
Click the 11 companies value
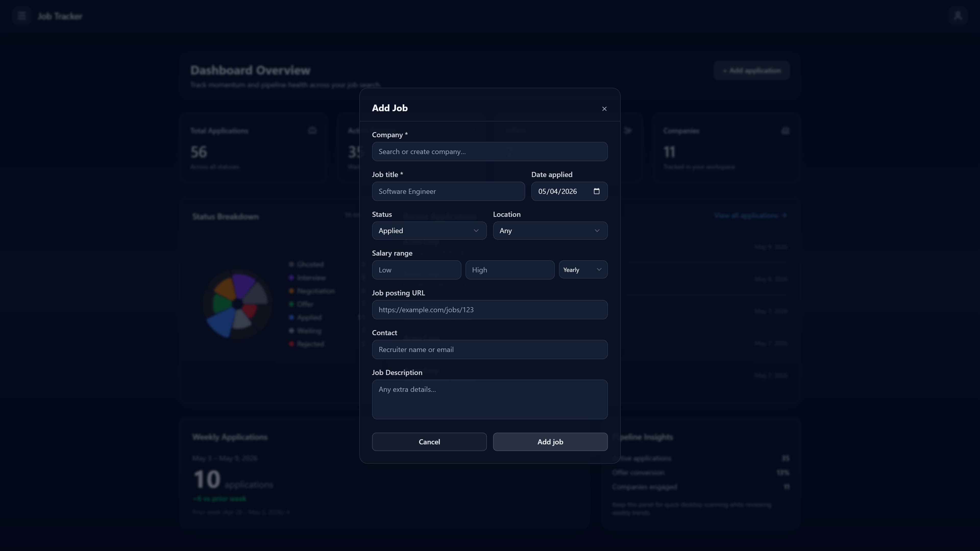coord(669,152)
